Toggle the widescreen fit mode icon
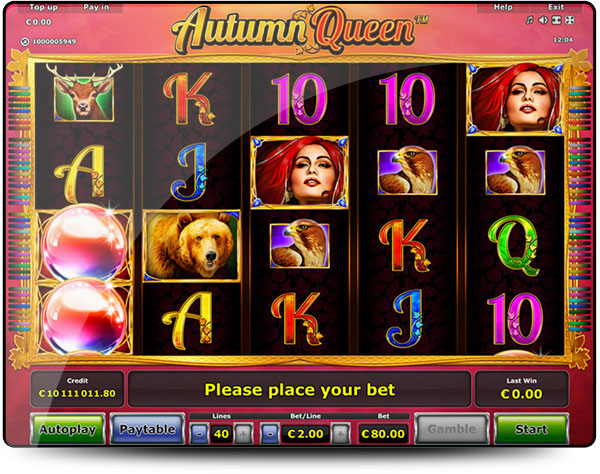The width and height of the screenshot is (600, 474). coord(556,20)
